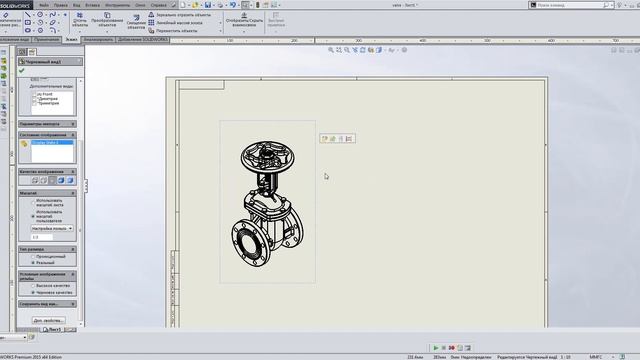Tick the first checkbox in additional views list
The width and height of the screenshot is (640, 360).
click(35, 94)
